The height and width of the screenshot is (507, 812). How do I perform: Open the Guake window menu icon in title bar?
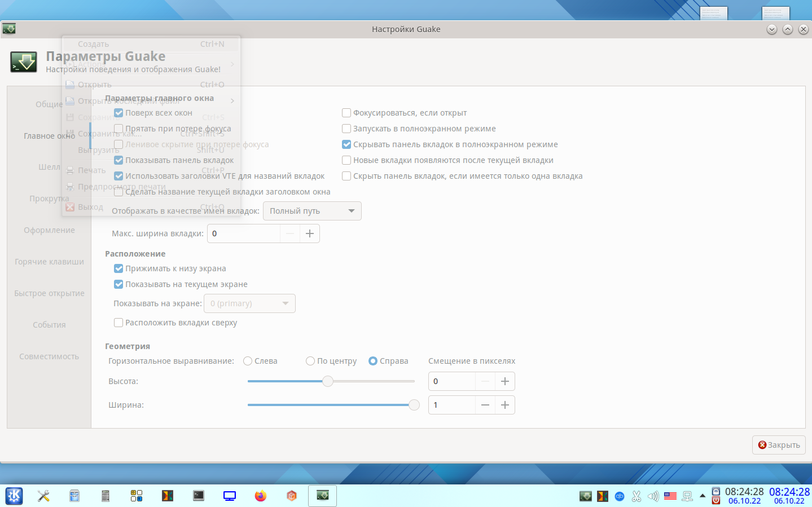[x=9, y=29]
